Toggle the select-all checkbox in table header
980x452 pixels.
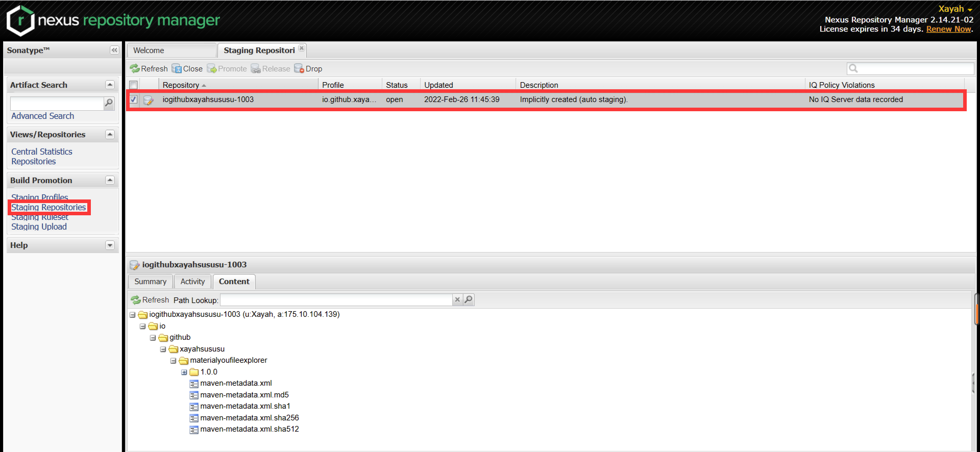pyautogui.click(x=133, y=85)
